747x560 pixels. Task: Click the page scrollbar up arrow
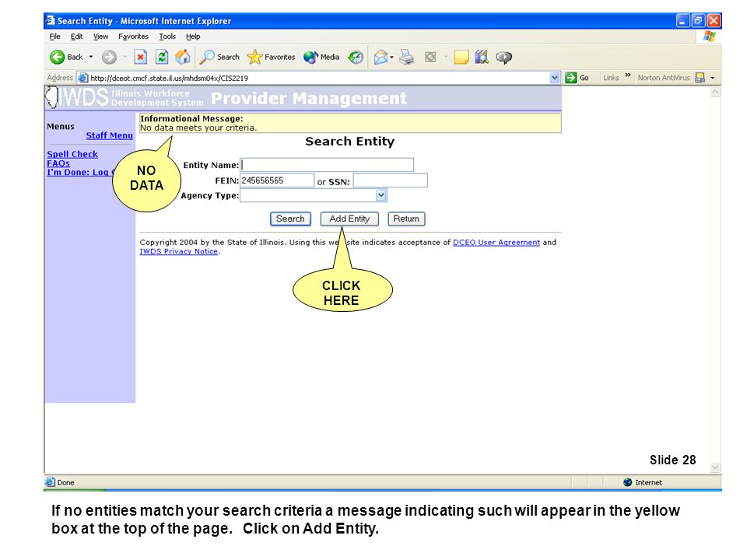coord(714,93)
